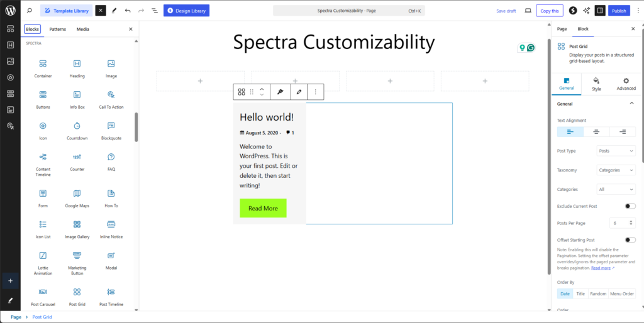This screenshot has height=323, width=644.
Task: Order posts by Title
Action: [x=580, y=293]
